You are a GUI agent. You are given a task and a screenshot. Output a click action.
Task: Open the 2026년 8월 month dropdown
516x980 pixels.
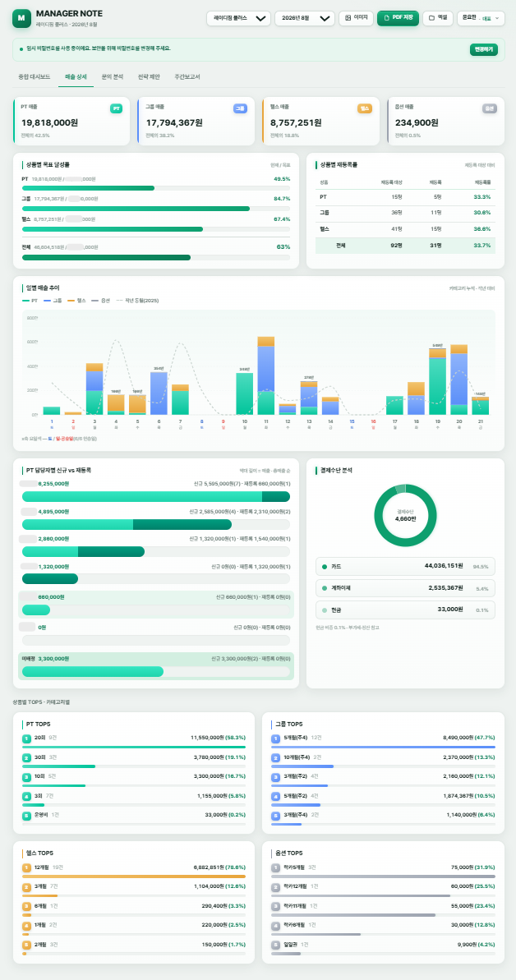[305, 18]
